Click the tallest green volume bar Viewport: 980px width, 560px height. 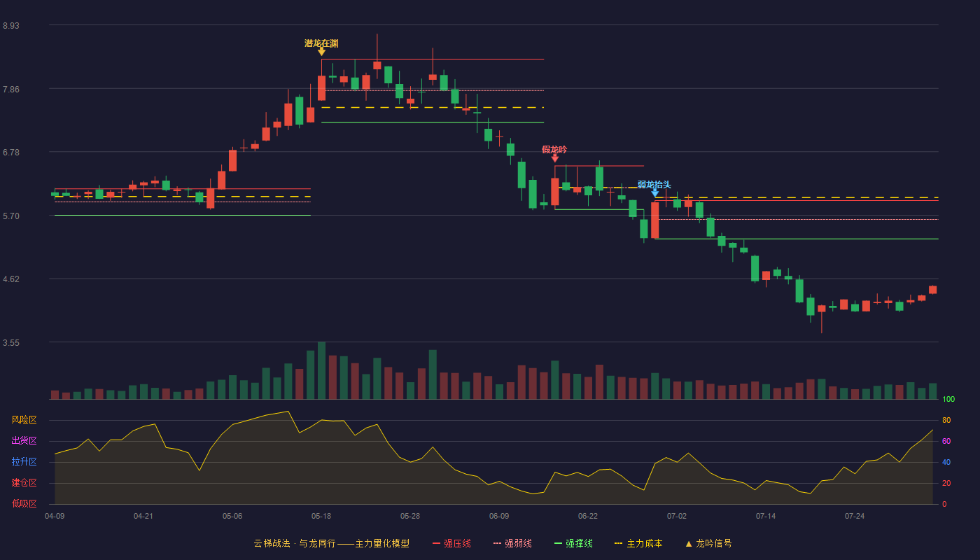321,370
